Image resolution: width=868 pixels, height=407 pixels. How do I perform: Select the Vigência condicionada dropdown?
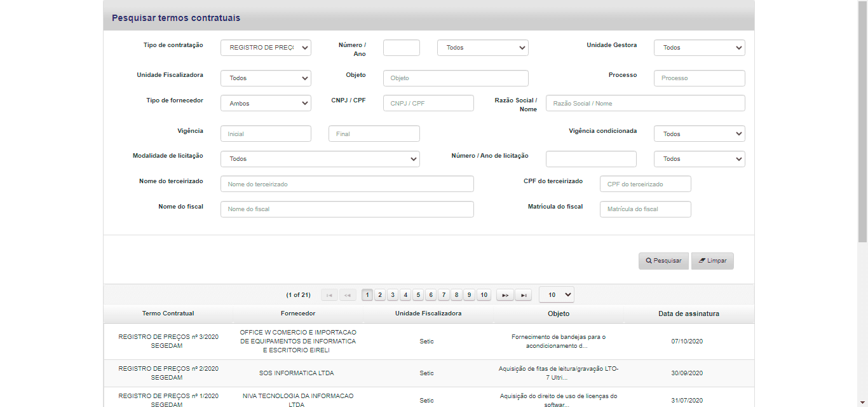pyautogui.click(x=699, y=134)
